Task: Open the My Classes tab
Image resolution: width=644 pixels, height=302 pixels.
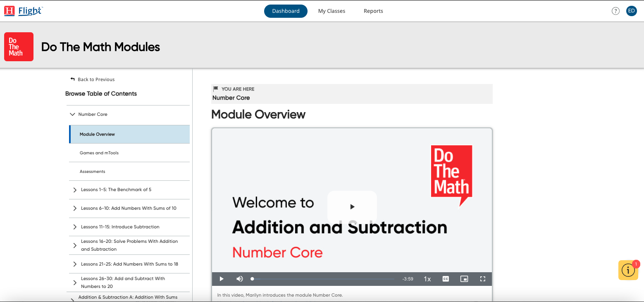Action: [332, 11]
